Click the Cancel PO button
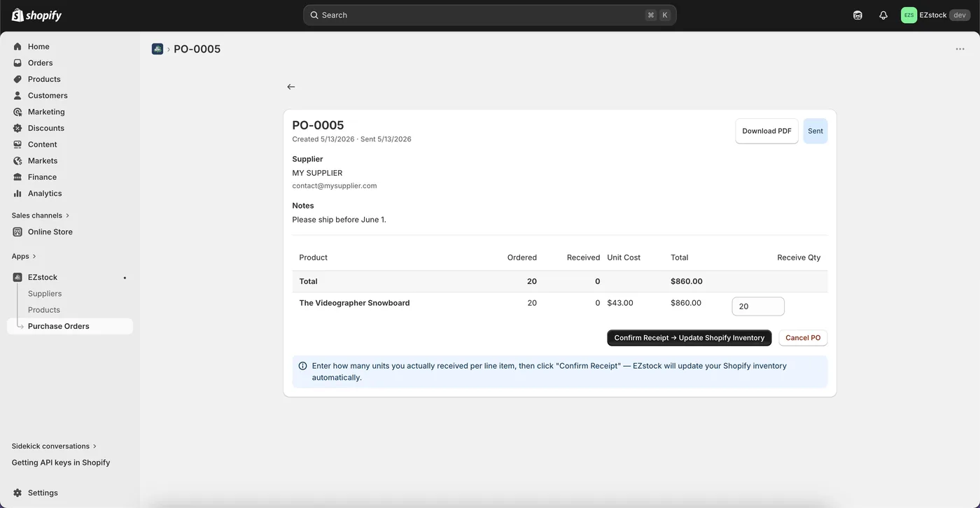 [803, 338]
